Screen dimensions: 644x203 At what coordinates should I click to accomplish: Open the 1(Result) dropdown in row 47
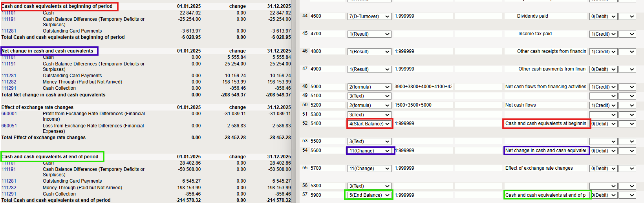369,69
